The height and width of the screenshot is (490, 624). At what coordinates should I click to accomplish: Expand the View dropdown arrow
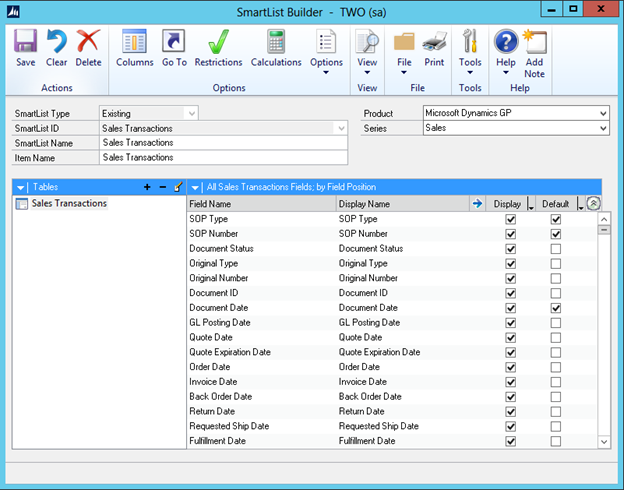[367, 72]
